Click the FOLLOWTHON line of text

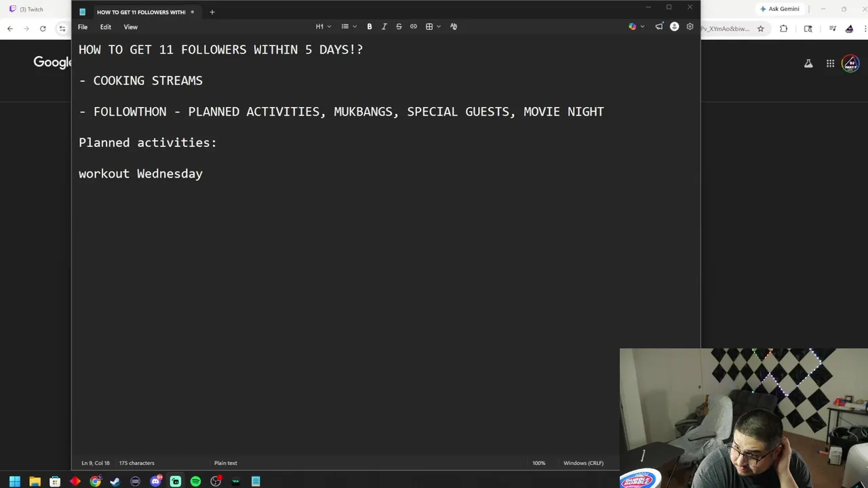(x=341, y=112)
